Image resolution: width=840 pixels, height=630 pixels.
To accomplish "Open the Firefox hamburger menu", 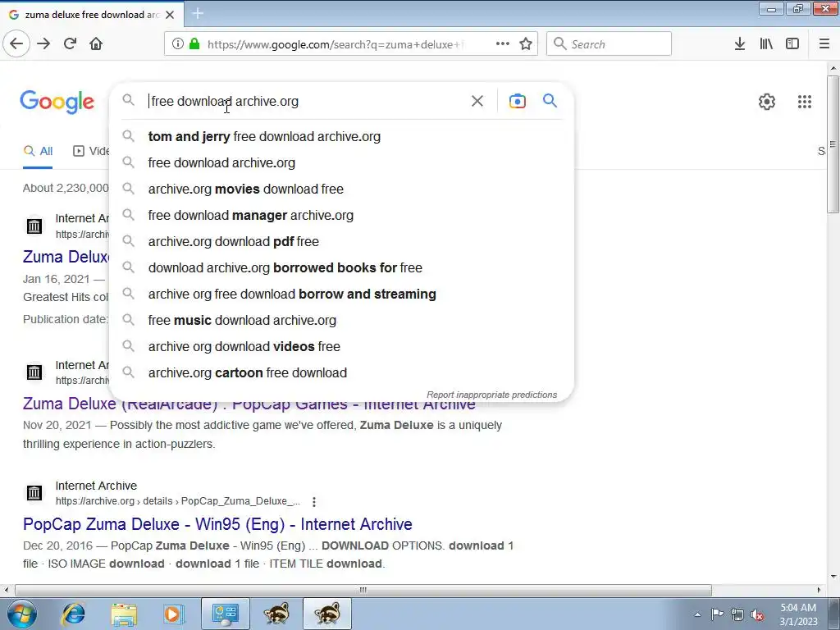I will [824, 44].
